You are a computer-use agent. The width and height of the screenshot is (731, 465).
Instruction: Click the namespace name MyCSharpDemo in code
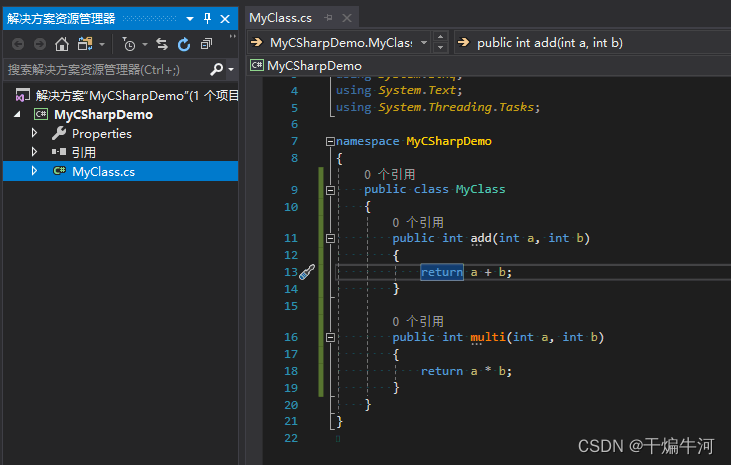[x=449, y=141]
